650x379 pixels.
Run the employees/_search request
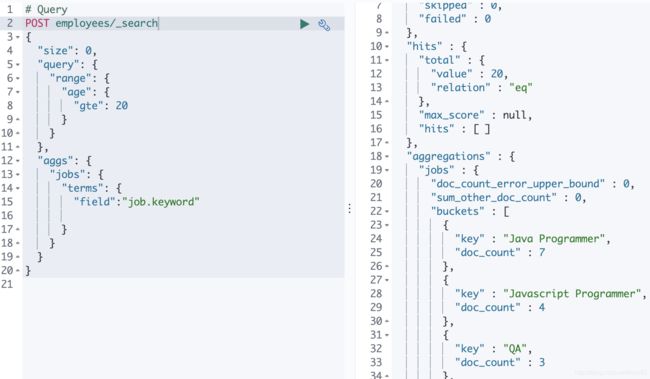[304, 24]
